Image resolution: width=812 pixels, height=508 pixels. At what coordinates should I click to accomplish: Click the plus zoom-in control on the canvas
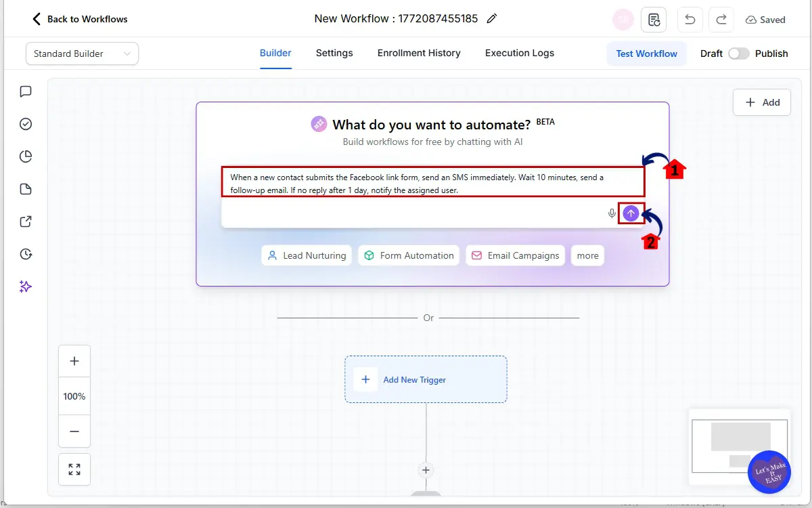pos(74,360)
